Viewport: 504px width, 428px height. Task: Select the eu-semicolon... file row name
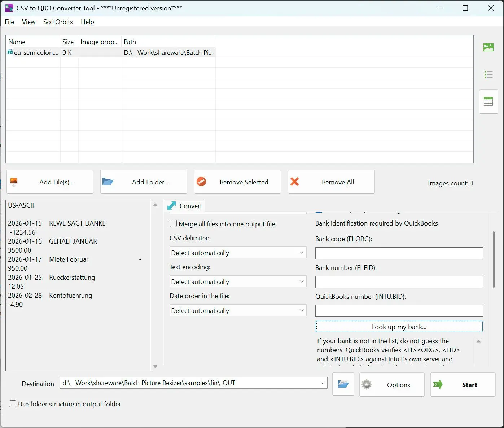pos(36,52)
